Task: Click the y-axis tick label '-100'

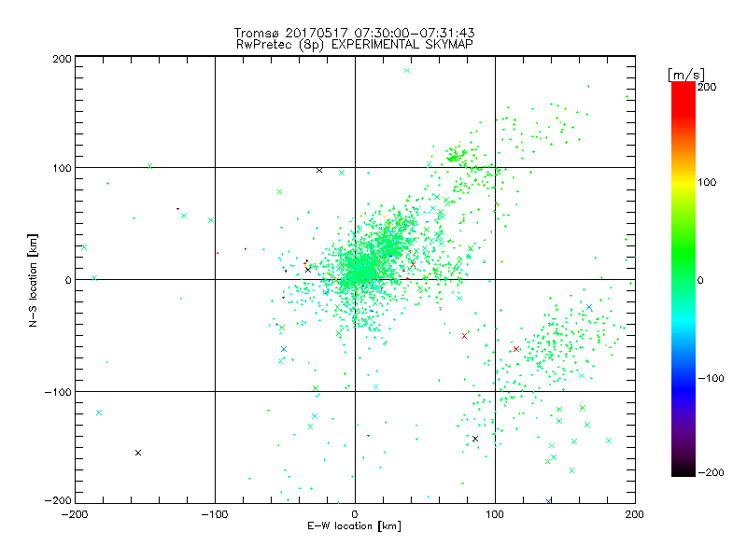Action: [58, 392]
